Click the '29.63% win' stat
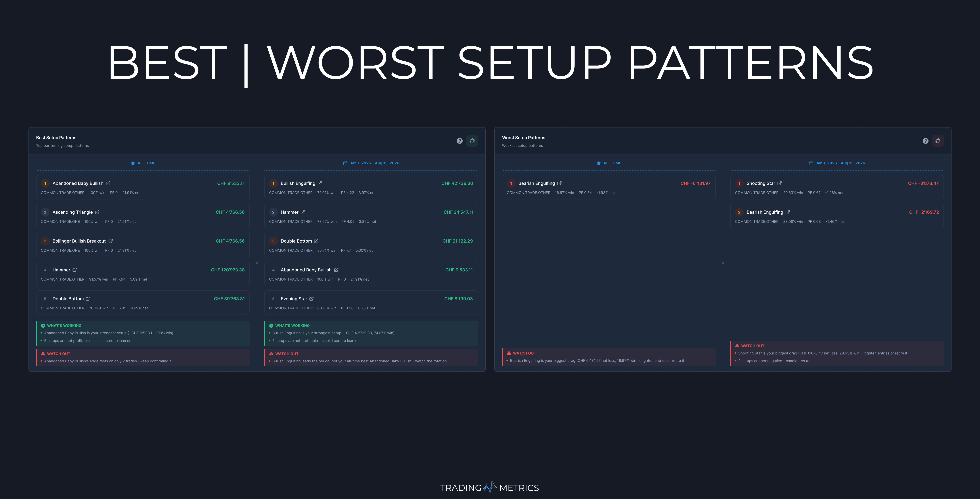This screenshot has width=980, height=499. coord(793,193)
